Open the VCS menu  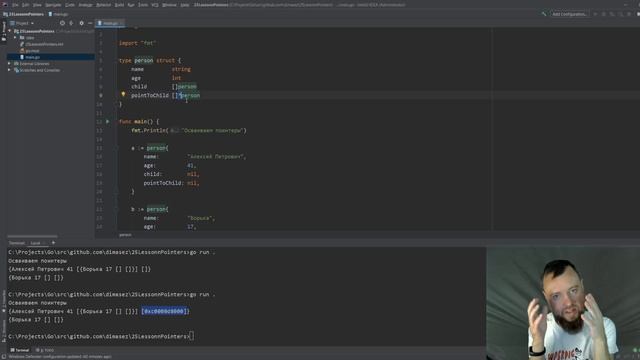click(155, 5)
